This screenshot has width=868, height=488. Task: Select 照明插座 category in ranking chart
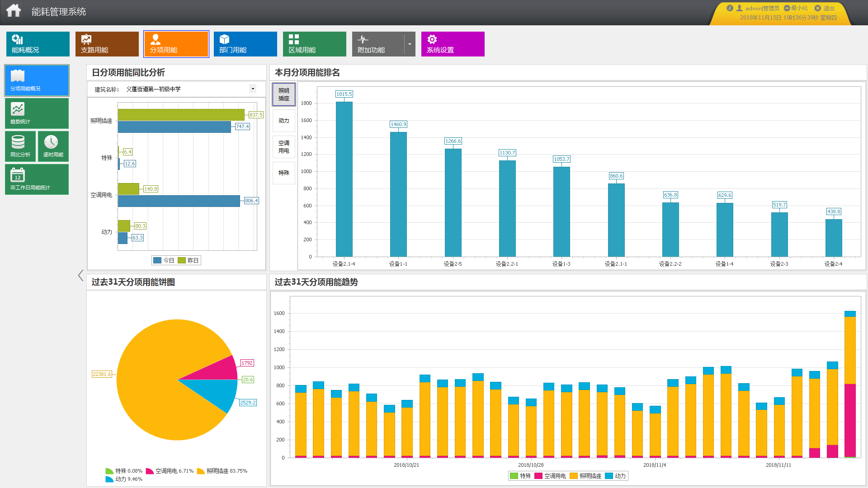tap(284, 94)
